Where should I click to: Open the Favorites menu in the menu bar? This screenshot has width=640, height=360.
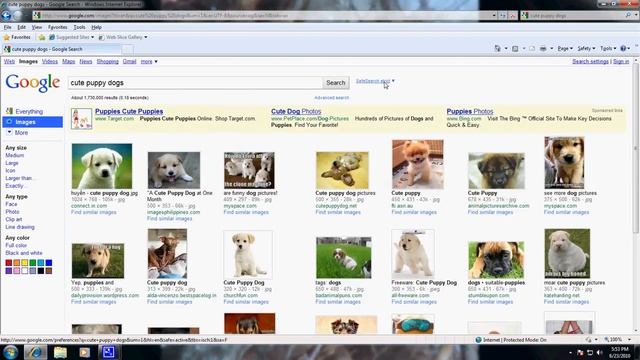pyautogui.click(x=58, y=27)
